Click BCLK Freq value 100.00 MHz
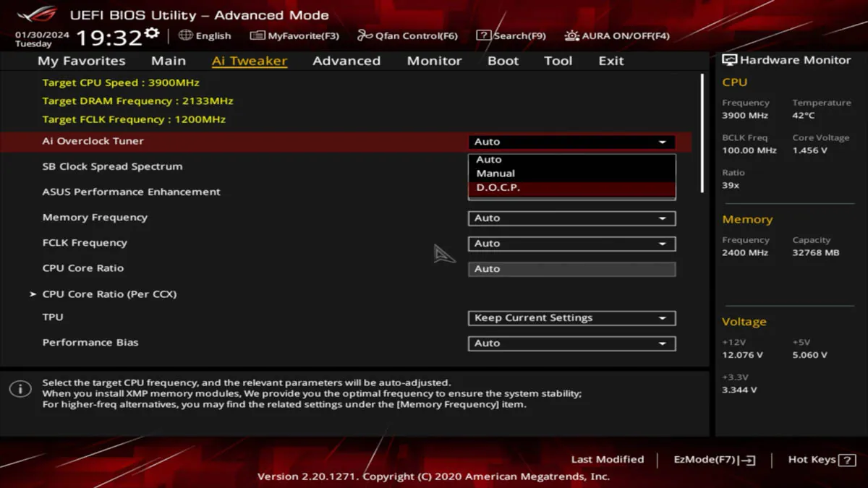868x488 pixels. point(749,150)
